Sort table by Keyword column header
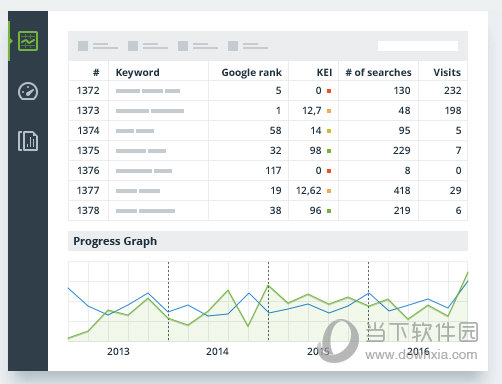Viewport: 502px width, 384px height. [x=138, y=72]
